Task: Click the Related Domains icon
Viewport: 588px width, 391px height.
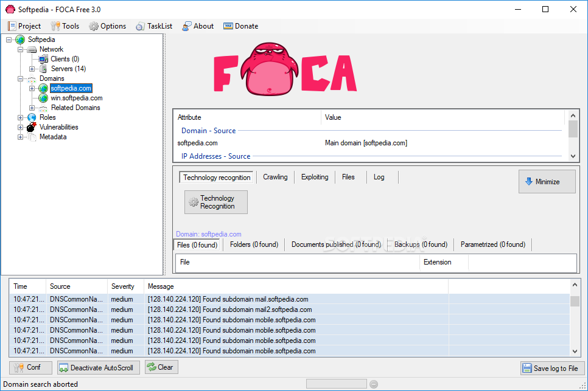Action: [x=43, y=108]
